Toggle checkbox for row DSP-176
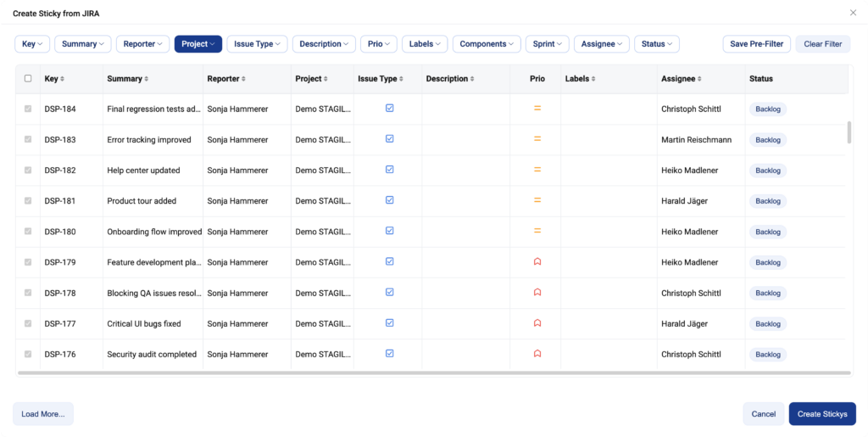Screen dimensions: 868x437 coord(28,354)
